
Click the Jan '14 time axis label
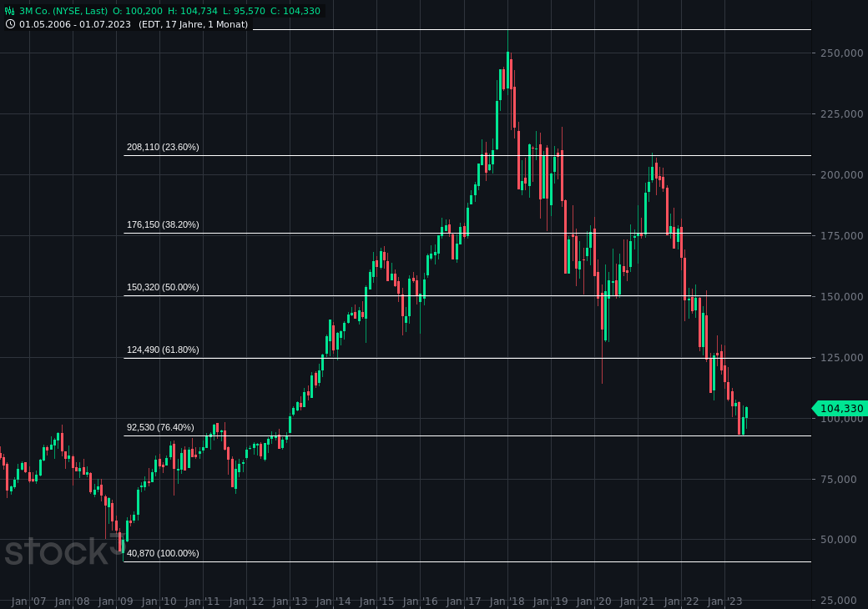[x=333, y=601]
